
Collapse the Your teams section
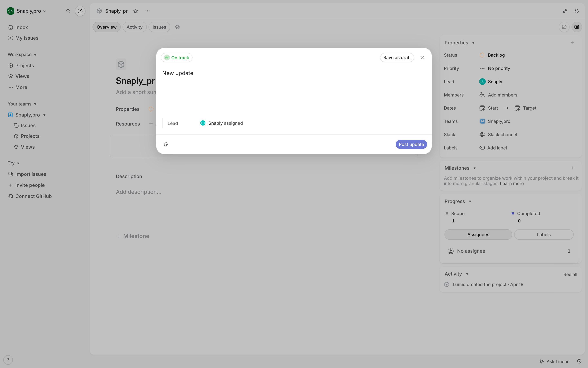(22, 104)
